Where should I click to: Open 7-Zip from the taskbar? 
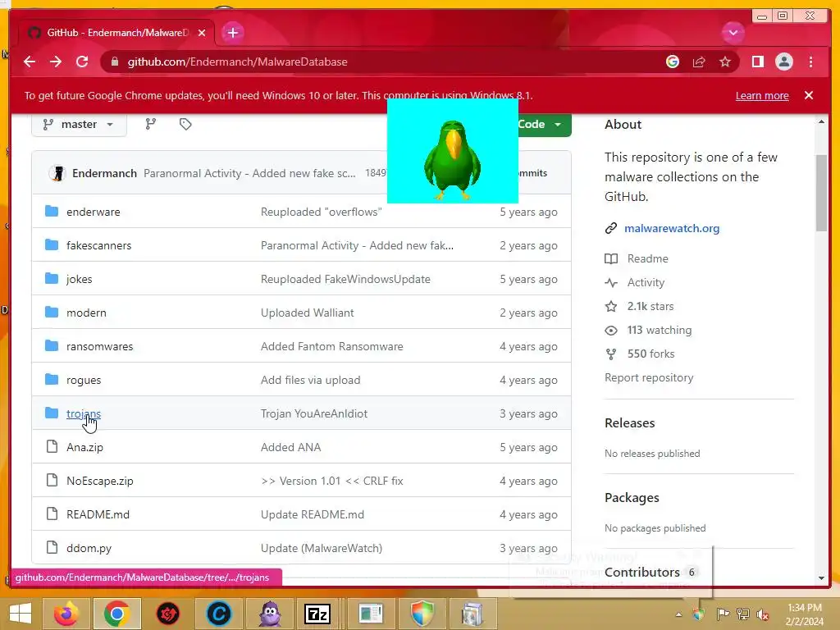317,614
